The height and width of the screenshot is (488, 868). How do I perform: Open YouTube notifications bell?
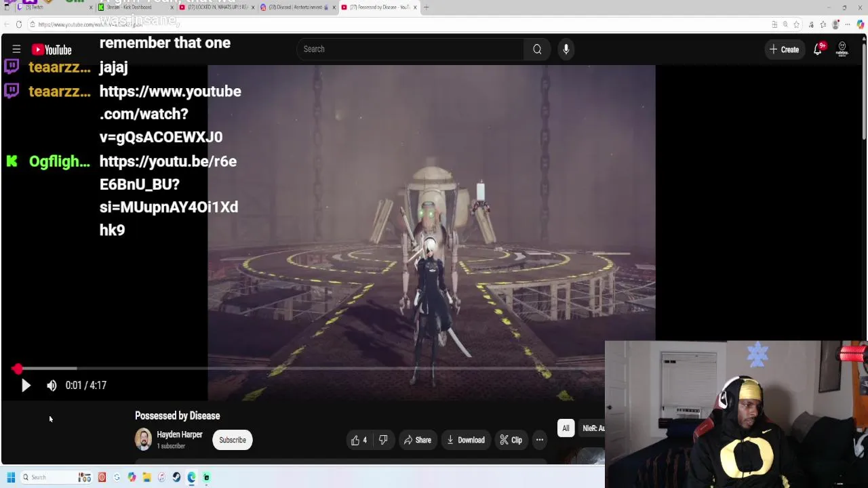pos(818,49)
